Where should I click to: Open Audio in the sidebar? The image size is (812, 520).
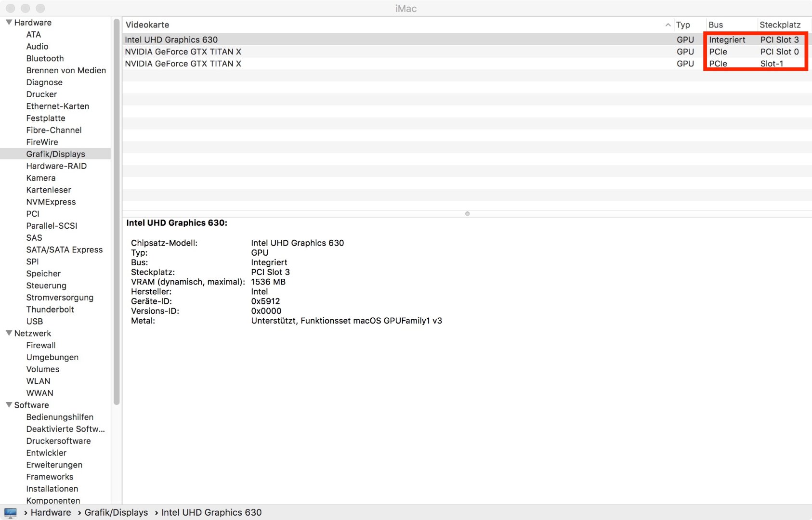37,47
